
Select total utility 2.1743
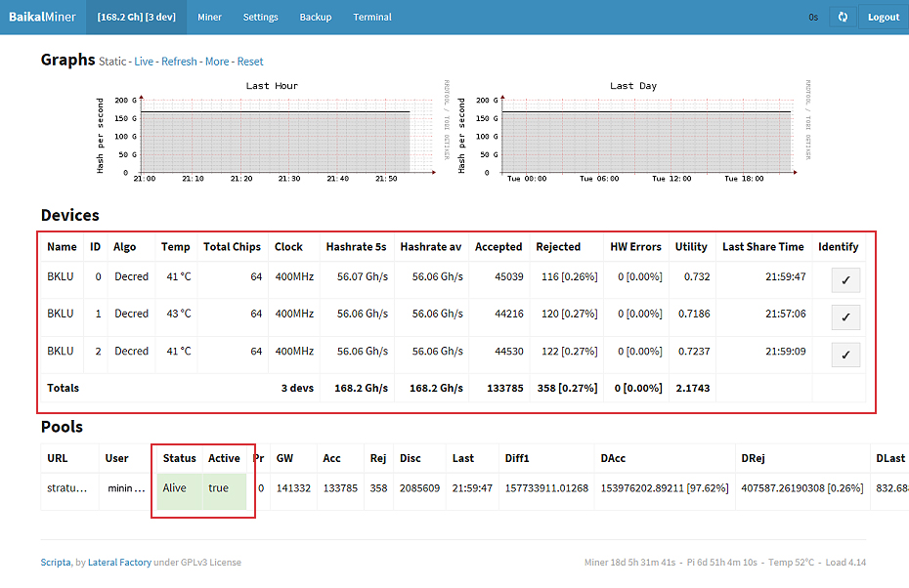click(693, 388)
